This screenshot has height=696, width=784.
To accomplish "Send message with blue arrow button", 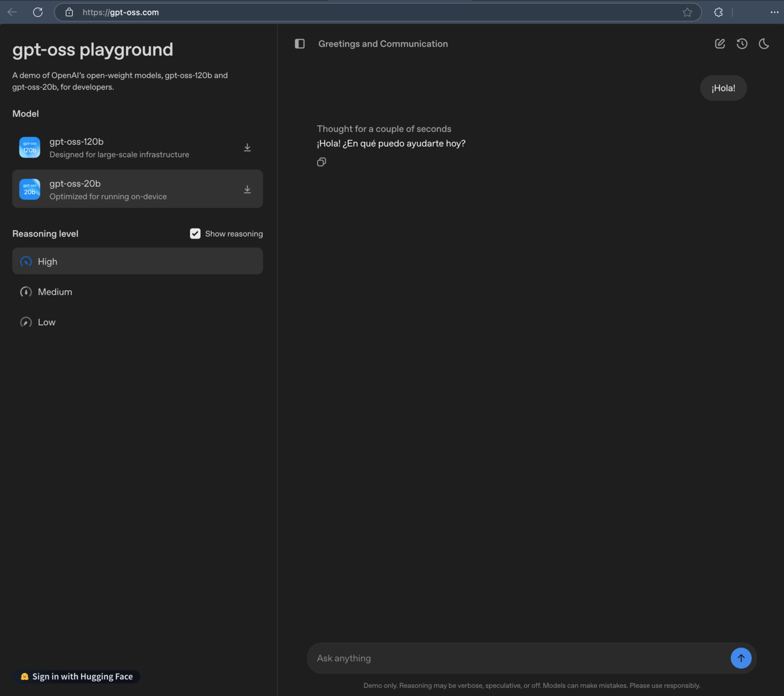I will coord(741,658).
